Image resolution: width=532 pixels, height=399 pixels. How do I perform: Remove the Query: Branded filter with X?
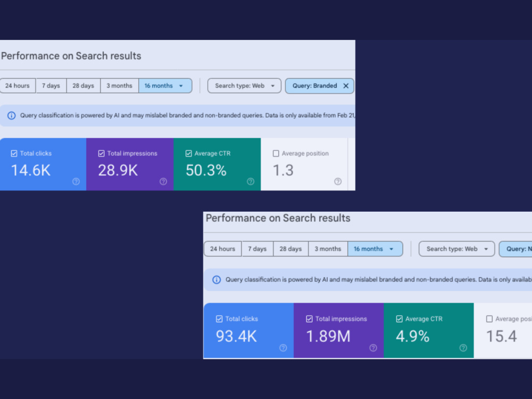tap(346, 86)
